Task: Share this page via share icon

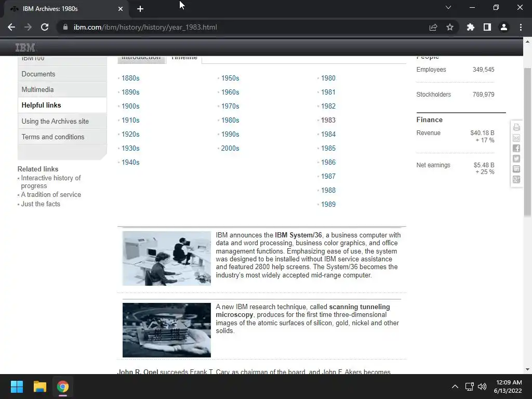Action: click(433, 27)
